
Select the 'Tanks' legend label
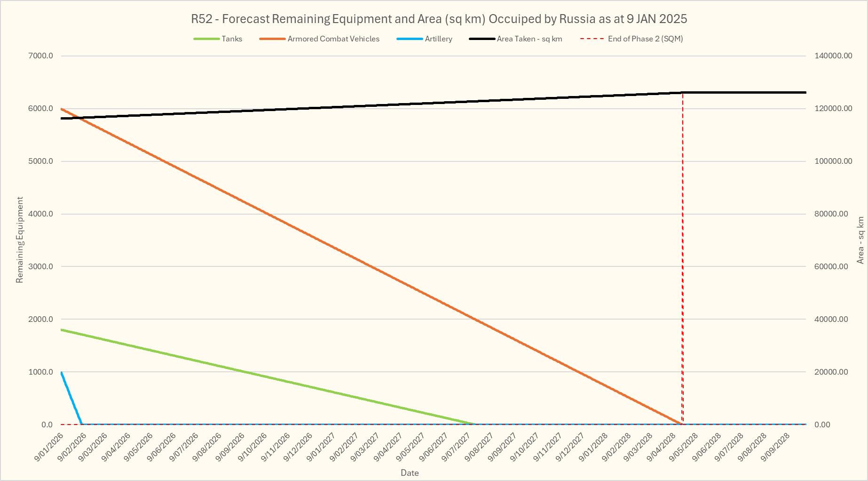point(232,39)
